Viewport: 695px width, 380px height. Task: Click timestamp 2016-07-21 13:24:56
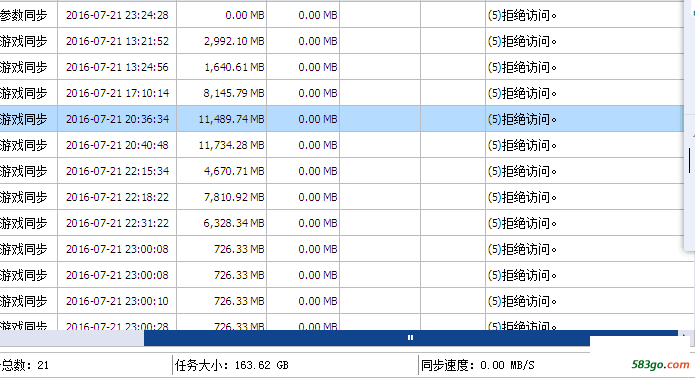tap(117, 67)
